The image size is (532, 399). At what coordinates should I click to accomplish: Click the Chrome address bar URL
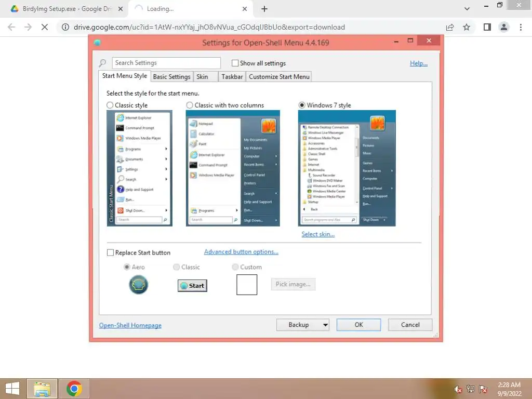[209, 27]
